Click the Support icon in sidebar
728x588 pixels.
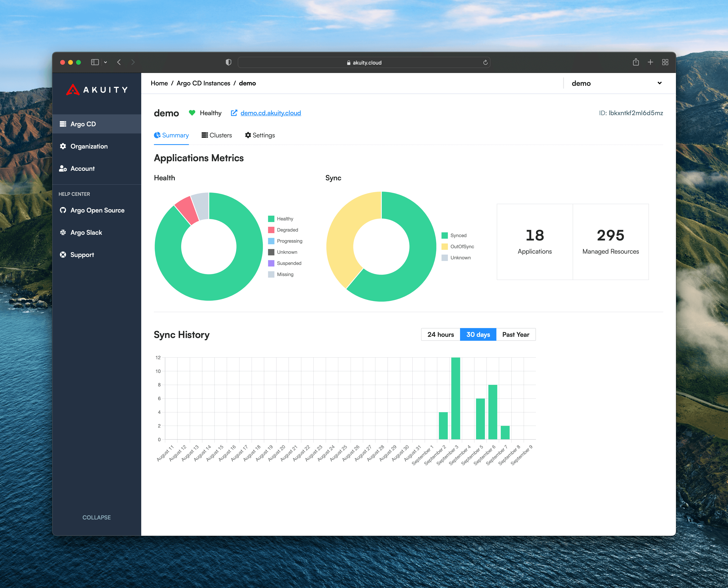point(63,254)
